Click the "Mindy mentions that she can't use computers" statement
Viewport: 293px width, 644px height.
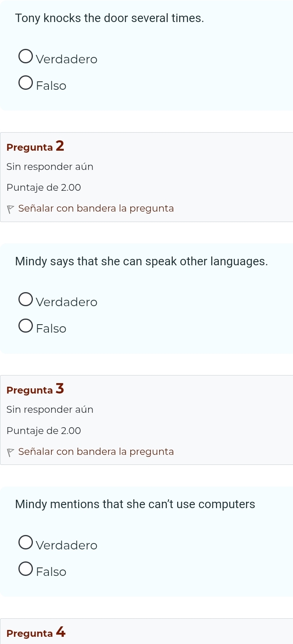(x=135, y=504)
